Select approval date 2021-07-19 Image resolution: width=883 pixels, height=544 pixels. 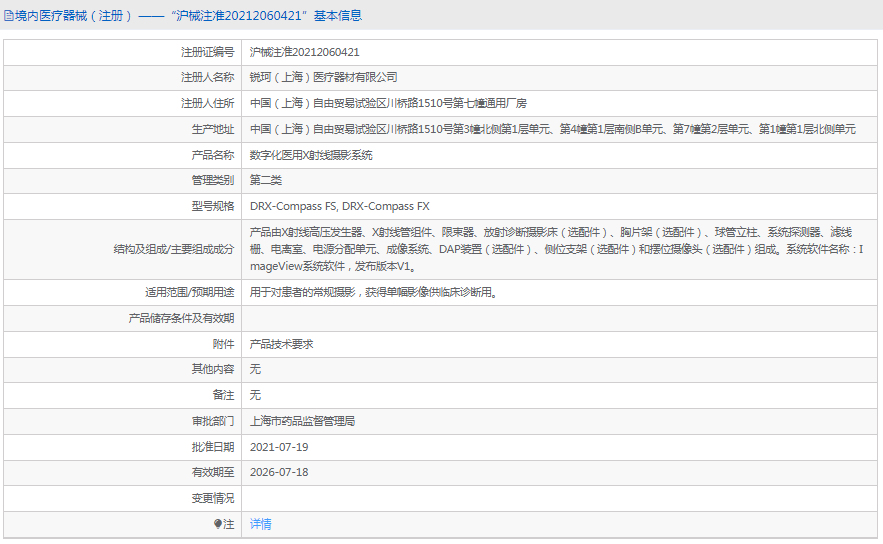[x=279, y=447]
